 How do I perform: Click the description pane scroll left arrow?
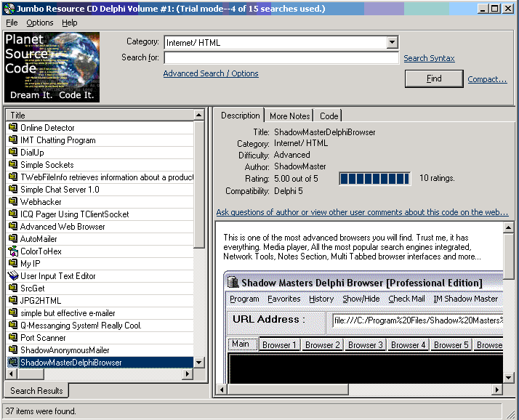222,389
